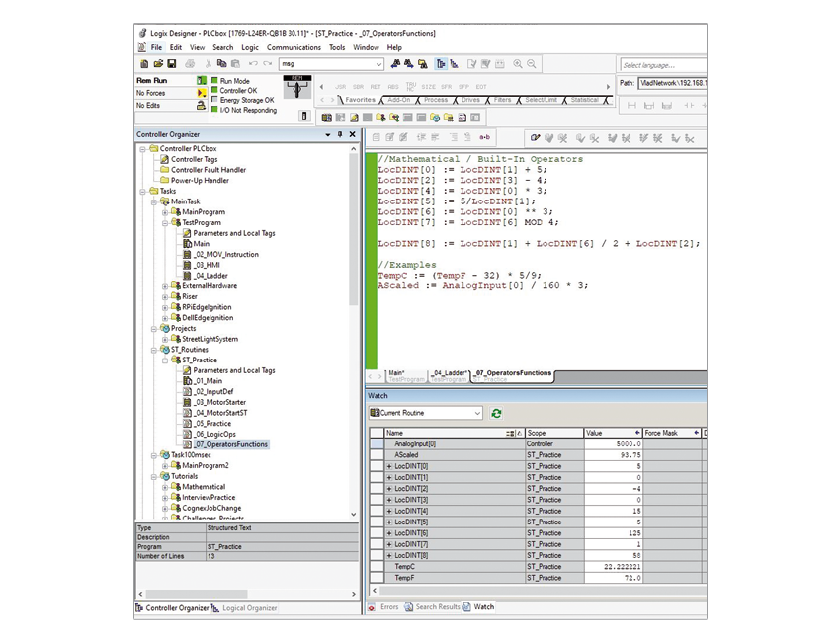Click the Controller Organizer horizontal scrollbar thumb
Screen dimensions: 840x642
pyautogui.click(x=197, y=594)
